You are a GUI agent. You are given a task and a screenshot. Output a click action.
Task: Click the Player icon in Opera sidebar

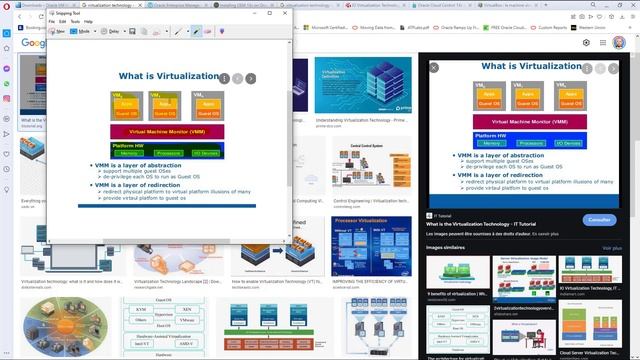(7, 119)
